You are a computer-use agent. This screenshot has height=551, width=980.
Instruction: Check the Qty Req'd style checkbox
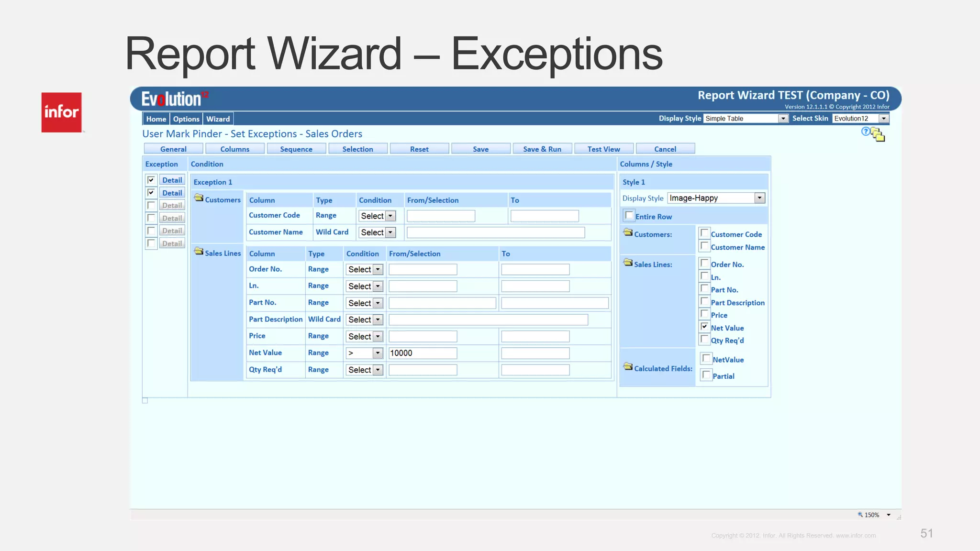pyautogui.click(x=704, y=339)
